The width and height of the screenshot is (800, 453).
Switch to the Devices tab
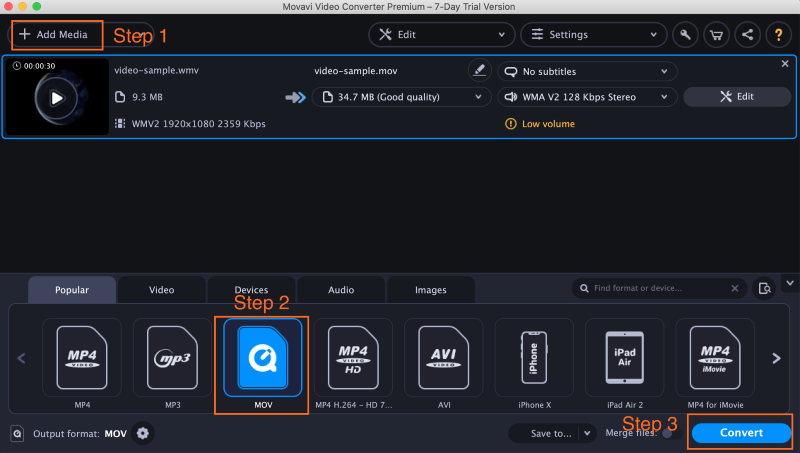coord(251,290)
